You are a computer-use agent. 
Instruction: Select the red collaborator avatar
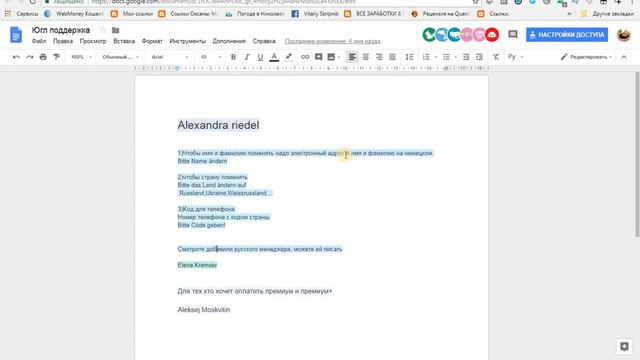coord(492,35)
